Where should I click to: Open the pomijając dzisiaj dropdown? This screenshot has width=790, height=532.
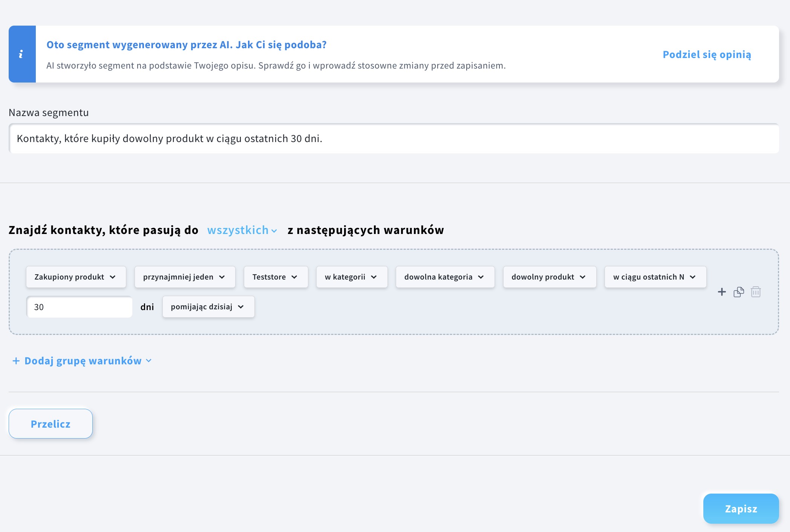(208, 307)
